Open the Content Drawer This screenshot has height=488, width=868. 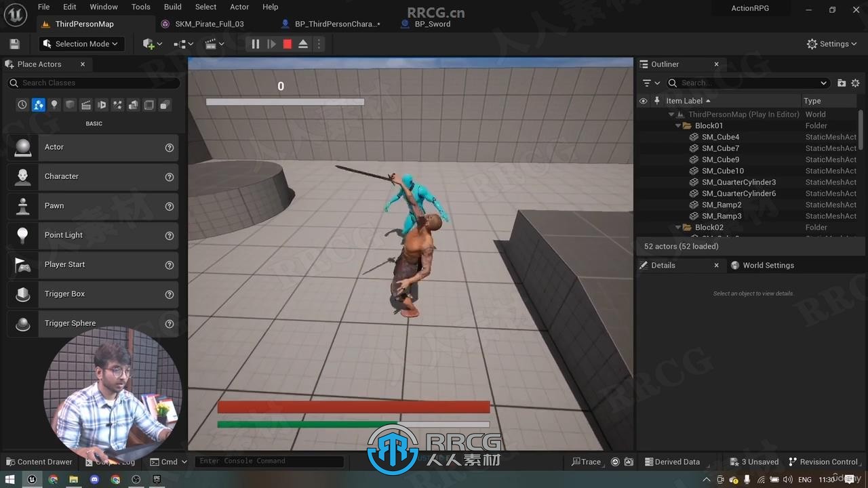(39, 462)
